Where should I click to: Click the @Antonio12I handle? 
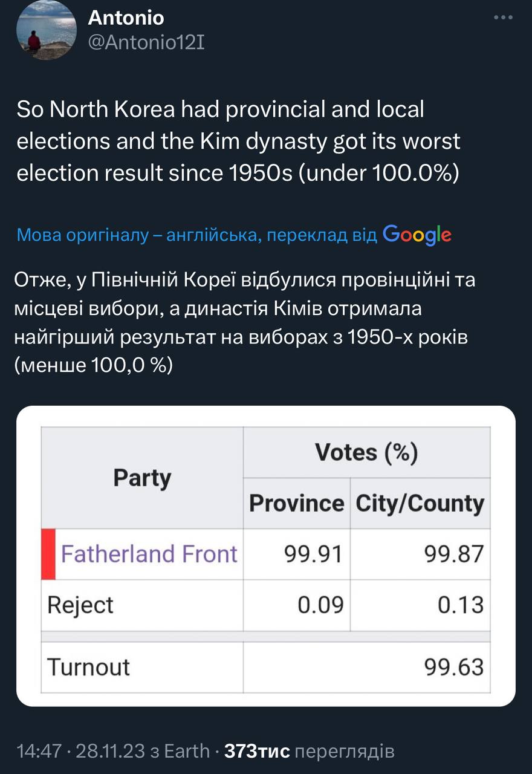click(146, 42)
